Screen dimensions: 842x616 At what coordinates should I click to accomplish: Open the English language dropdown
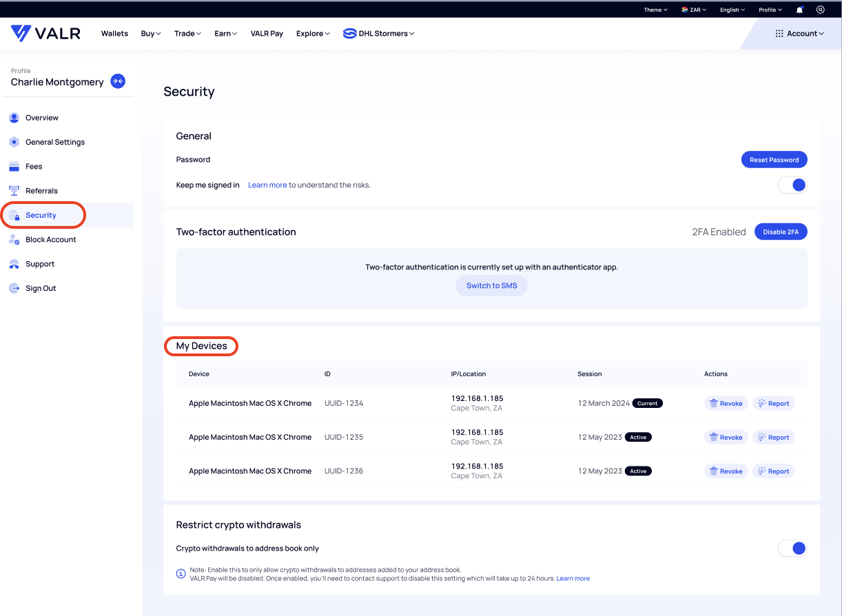(732, 10)
